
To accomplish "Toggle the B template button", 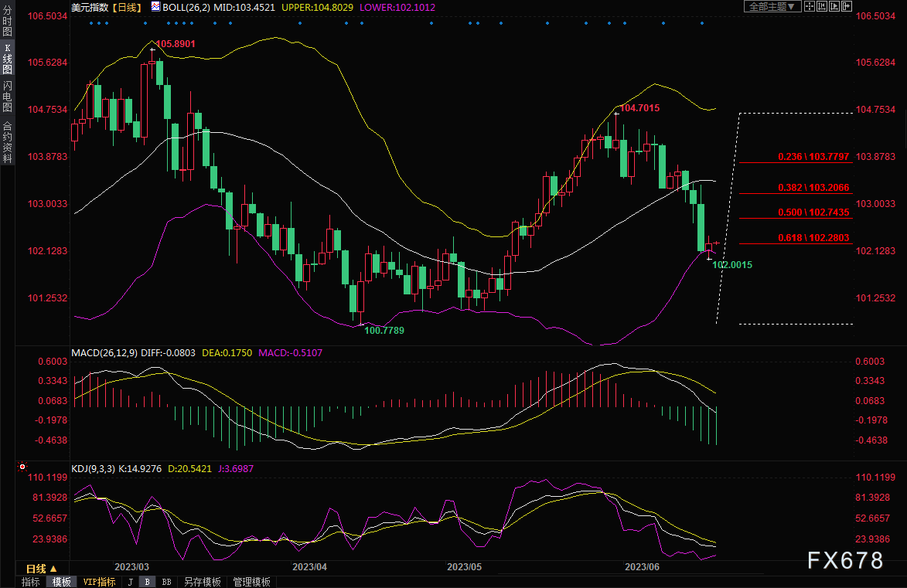I will [x=147, y=582].
